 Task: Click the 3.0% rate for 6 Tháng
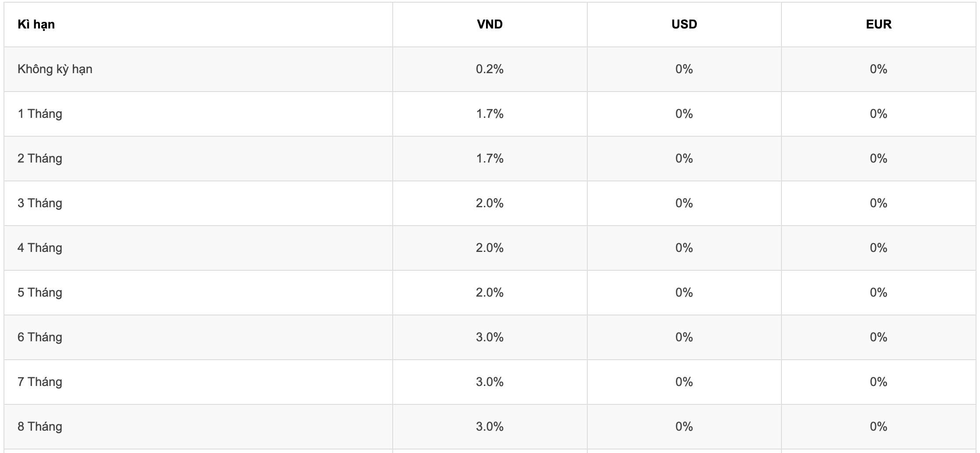(x=490, y=337)
